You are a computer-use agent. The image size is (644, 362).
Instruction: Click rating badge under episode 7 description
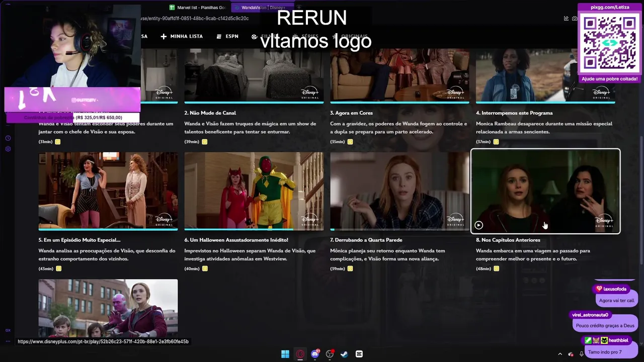pyautogui.click(x=350, y=268)
